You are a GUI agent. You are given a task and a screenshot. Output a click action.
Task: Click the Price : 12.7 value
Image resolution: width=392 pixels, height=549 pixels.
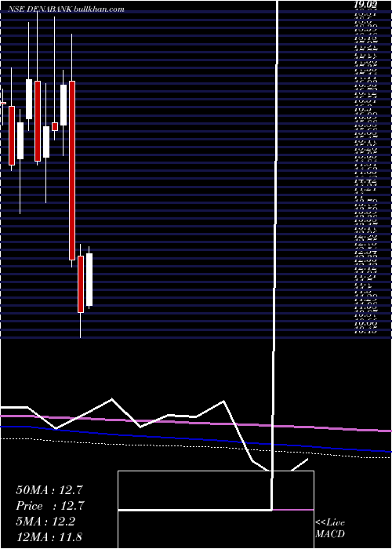tap(49, 506)
